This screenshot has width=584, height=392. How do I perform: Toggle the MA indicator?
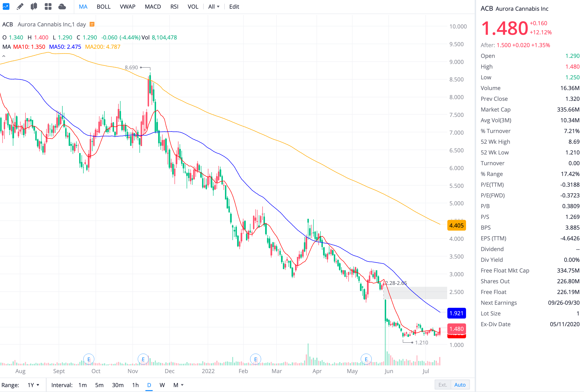83,7
